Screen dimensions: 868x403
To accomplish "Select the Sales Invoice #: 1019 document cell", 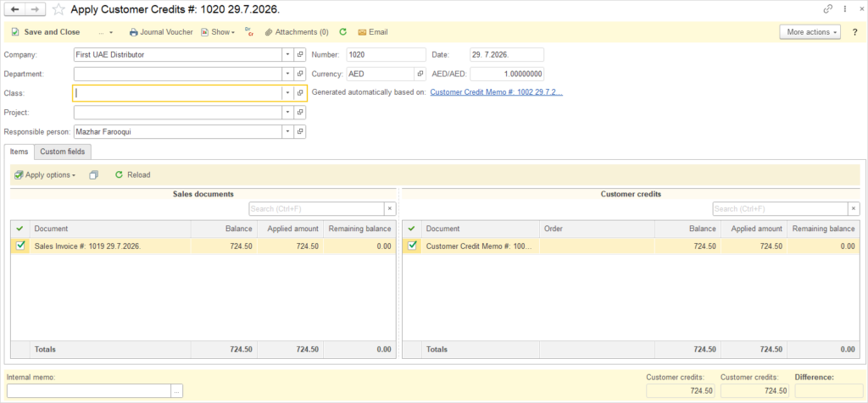I will tap(110, 246).
